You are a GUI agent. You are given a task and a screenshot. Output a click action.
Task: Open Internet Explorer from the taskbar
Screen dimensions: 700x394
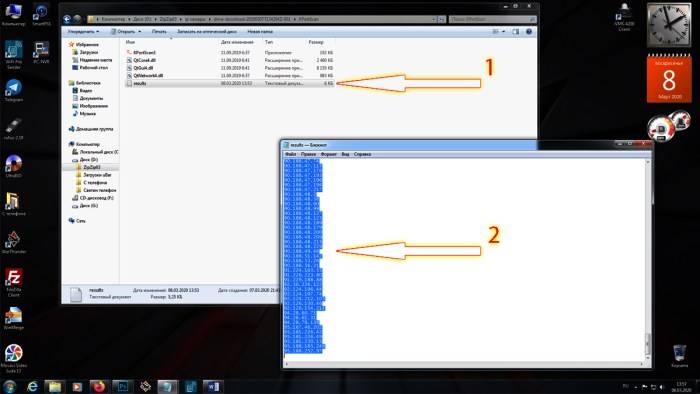[32, 386]
